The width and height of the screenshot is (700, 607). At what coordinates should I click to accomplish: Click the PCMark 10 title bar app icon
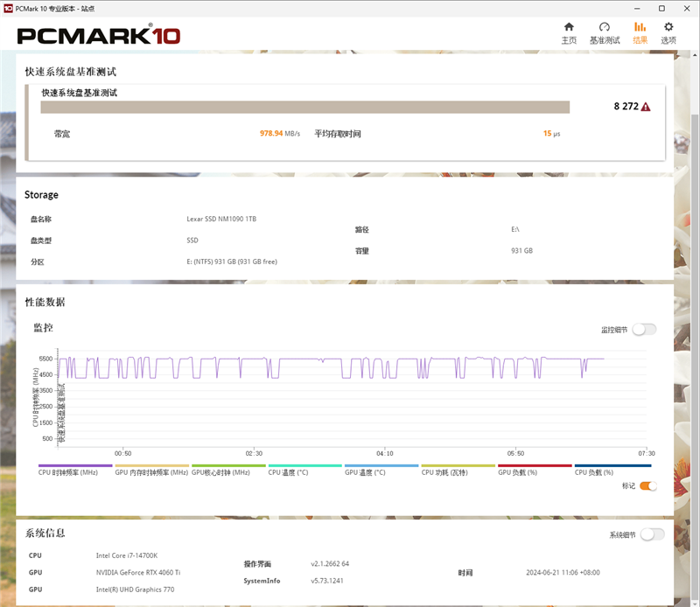coord(8,9)
